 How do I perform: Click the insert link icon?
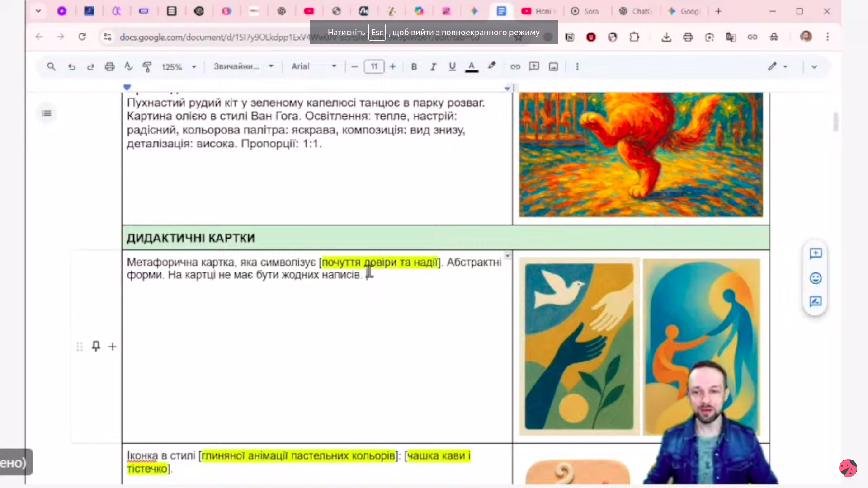click(515, 67)
